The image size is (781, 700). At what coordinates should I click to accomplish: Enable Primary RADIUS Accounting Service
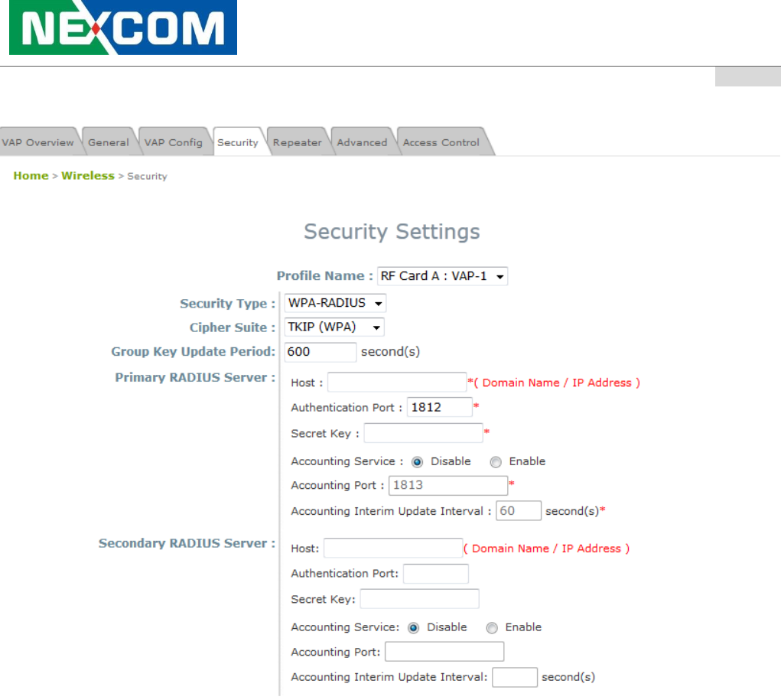(496, 462)
